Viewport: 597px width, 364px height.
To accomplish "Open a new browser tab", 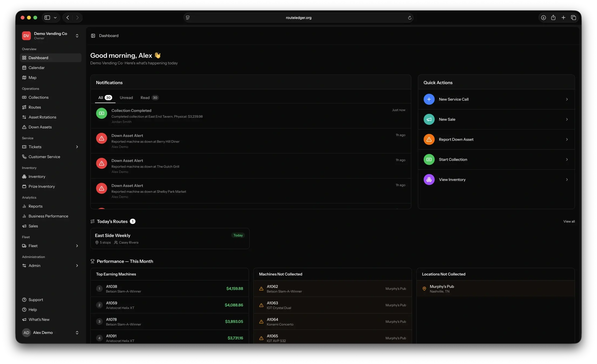I will pos(563,18).
